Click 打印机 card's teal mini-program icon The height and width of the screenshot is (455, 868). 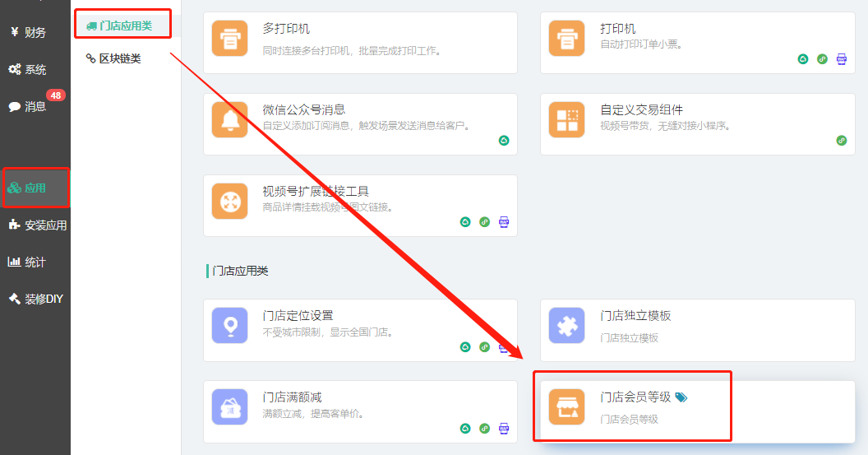click(803, 59)
